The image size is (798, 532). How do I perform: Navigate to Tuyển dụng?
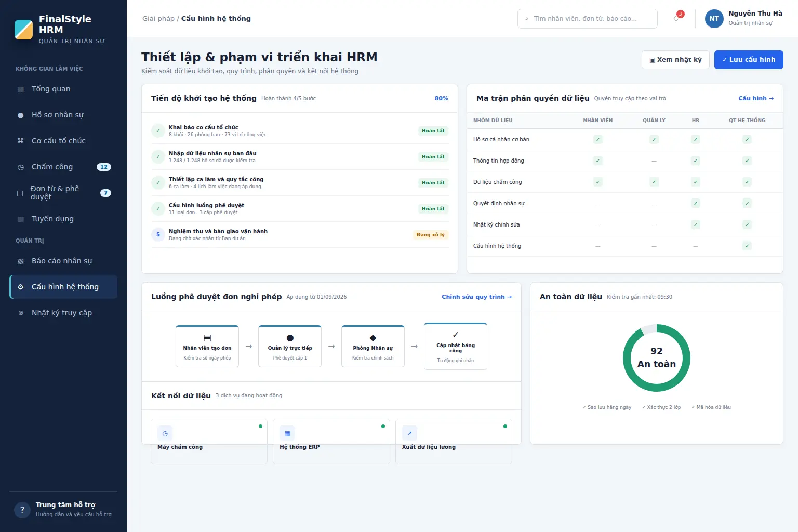[x=63, y=219]
